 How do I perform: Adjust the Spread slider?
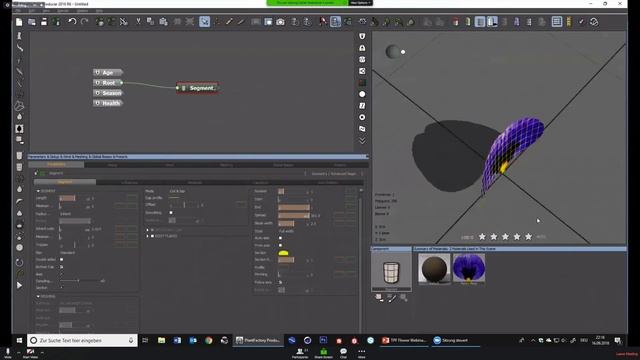pyautogui.click(x=294, y=215)
